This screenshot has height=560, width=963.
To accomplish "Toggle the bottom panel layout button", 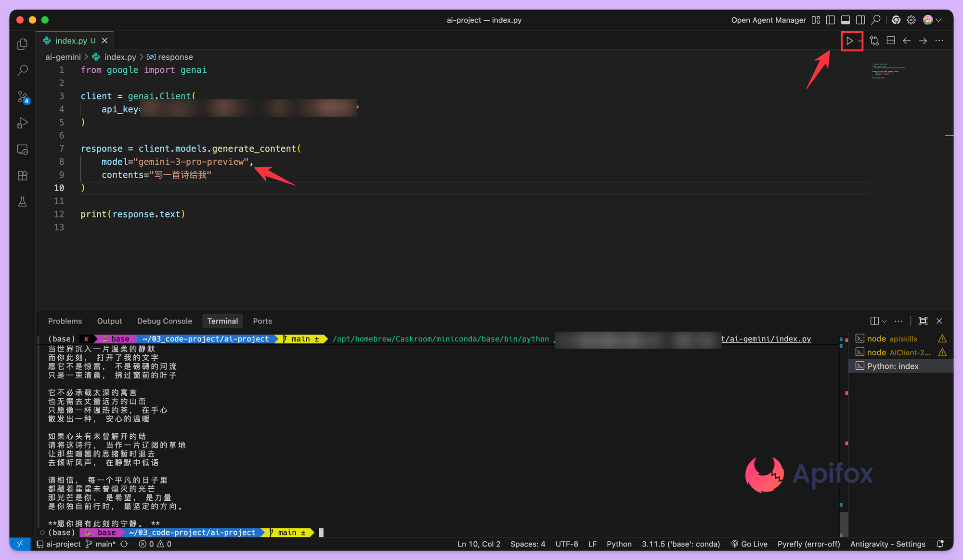I will pos(846,20).
